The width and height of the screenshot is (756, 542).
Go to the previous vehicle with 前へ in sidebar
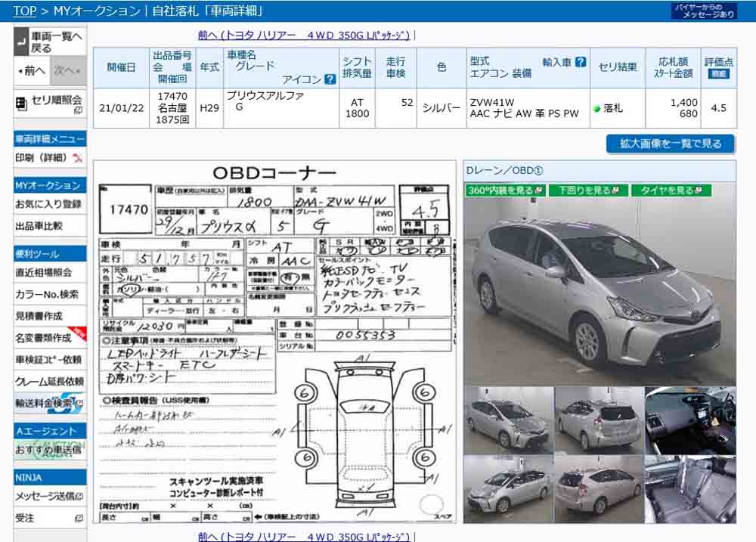(x=33, y=71)
